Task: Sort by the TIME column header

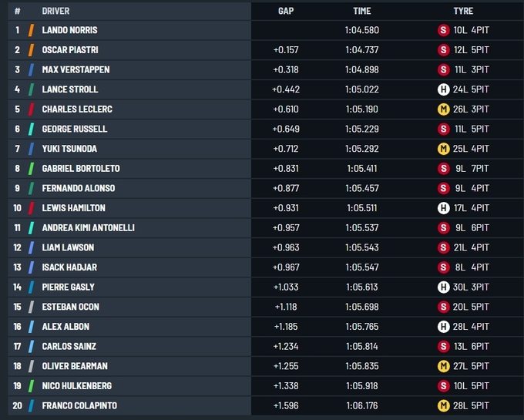Action: click(x=361, y=11)
